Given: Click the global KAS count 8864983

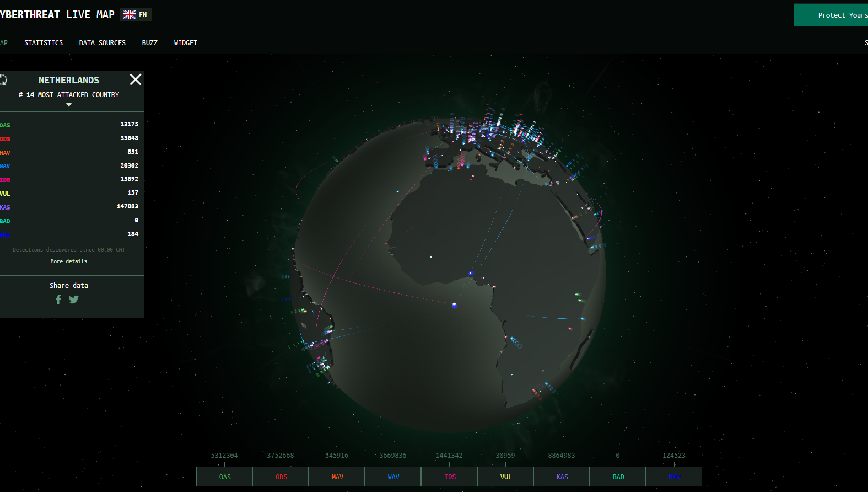Looking at the screenshot, I should pyautogui.click(x=562, y=456).
